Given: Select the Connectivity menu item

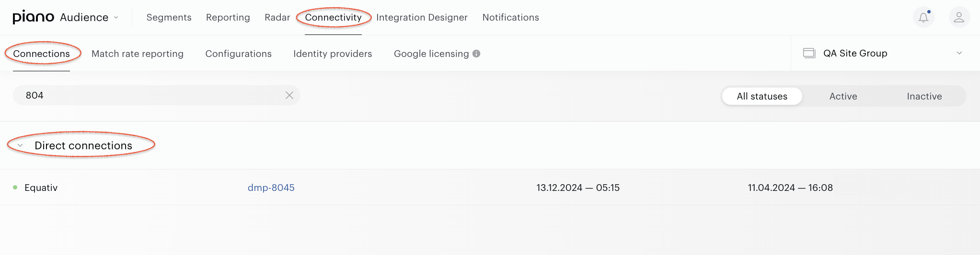Looking at the screenshot, I should [333, 17].
